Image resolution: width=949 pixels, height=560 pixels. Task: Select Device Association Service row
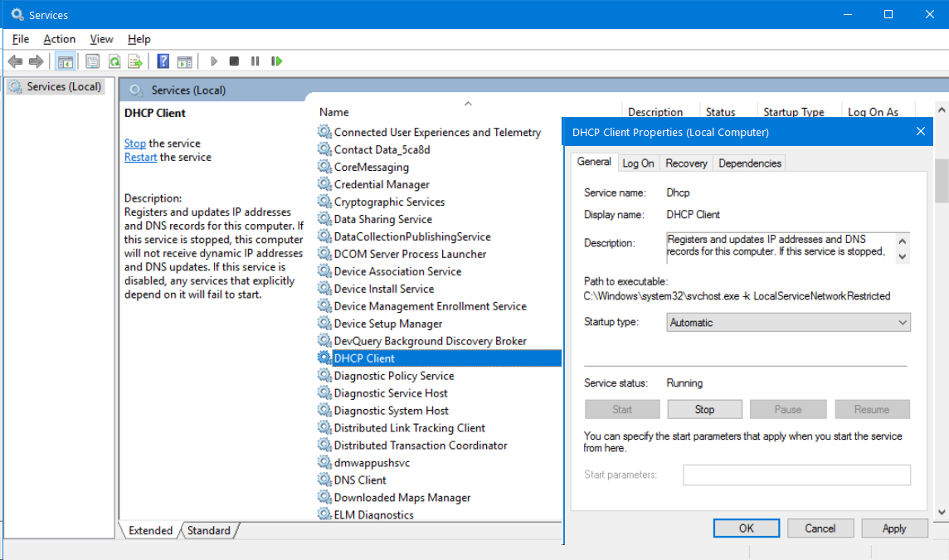click(x=397, y=271)
